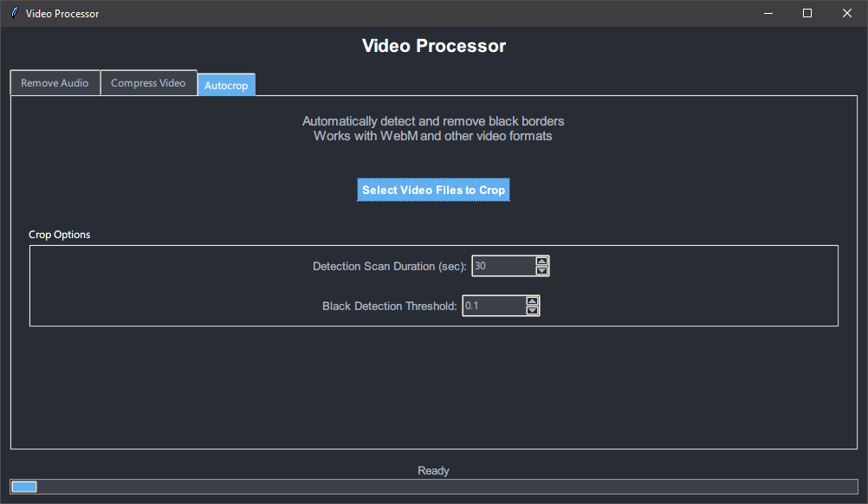Switch to the Remove Audio tab
Viewport: 868px width, 504px height.
click(55, 83)
